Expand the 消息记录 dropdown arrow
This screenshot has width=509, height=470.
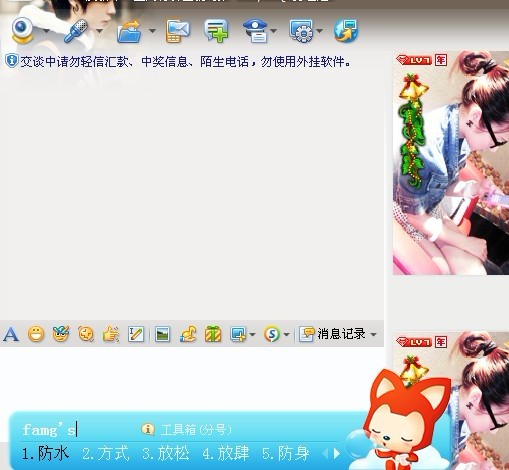374,334
